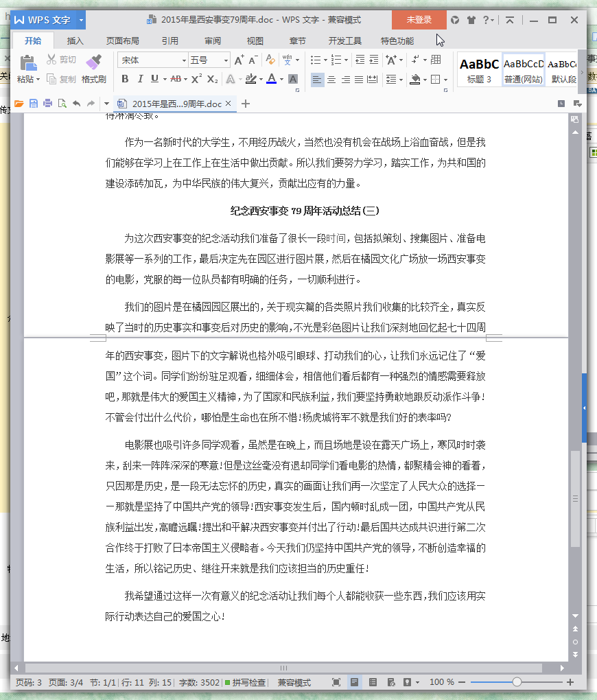597x700 pixels.
Task: Collapse ribbon with the up-caret icon
Action: click(509, 20)
